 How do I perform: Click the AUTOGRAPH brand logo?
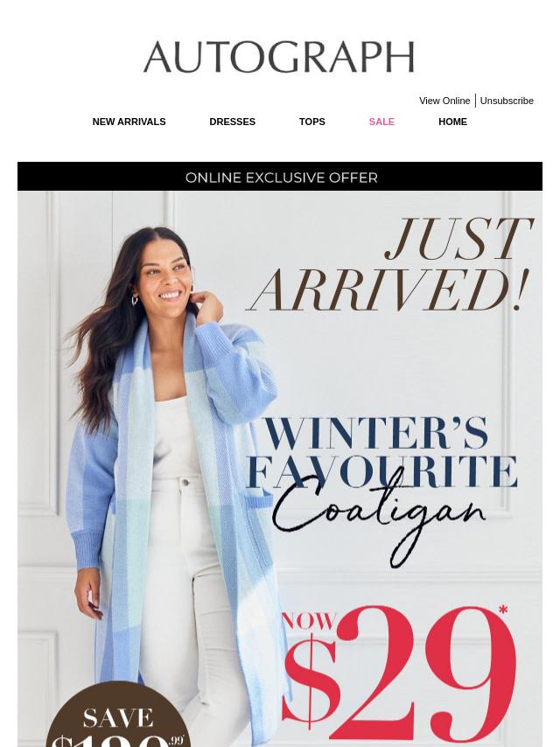[279, 57]
